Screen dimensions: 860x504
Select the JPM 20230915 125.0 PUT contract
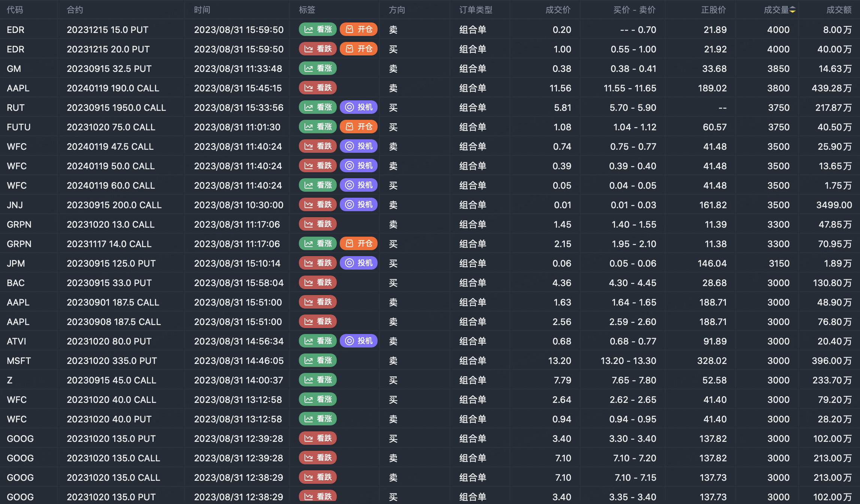(x=111, y=263)
